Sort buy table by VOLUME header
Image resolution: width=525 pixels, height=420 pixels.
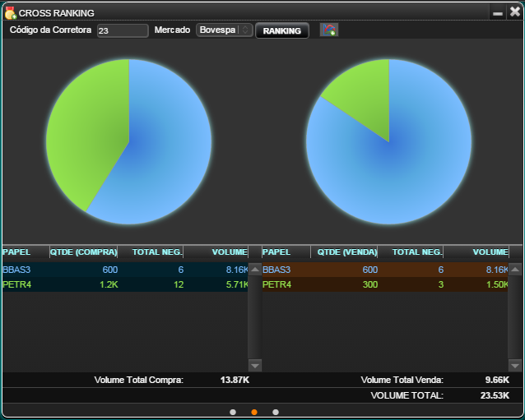216,252
